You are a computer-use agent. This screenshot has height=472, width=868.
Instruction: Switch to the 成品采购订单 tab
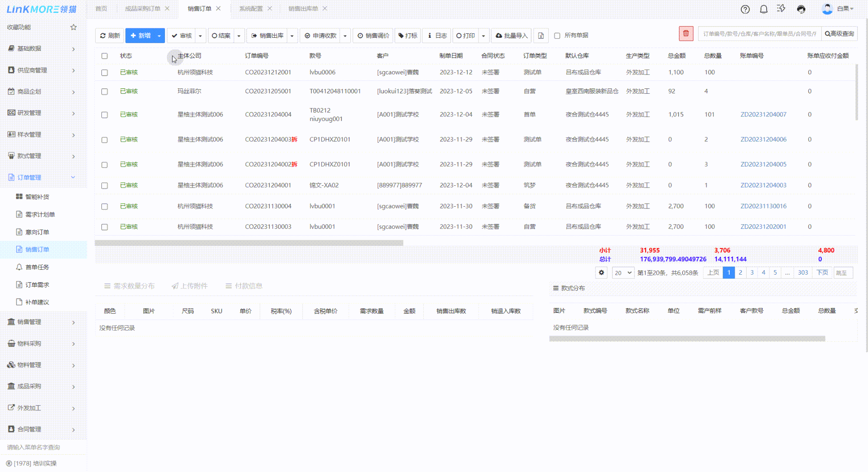(x=142, y=8)
